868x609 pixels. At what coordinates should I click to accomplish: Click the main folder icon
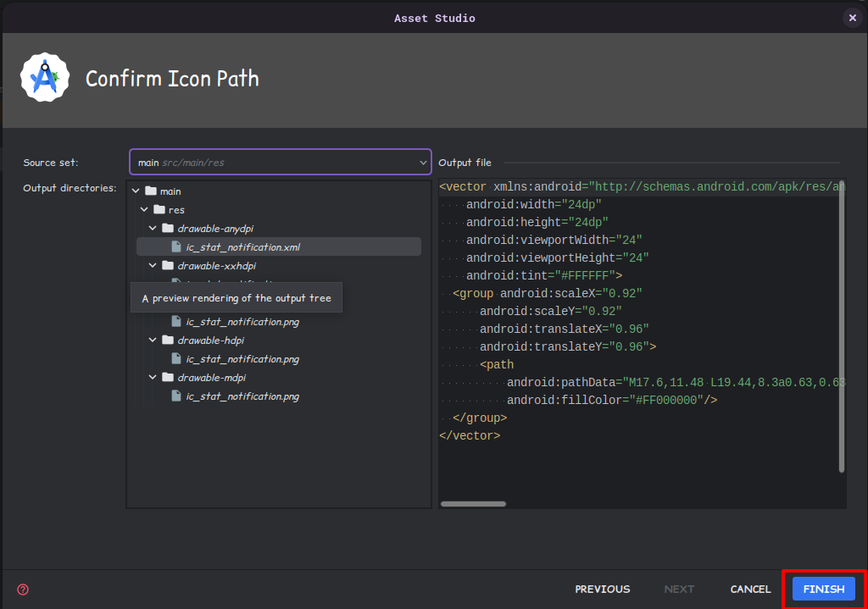click(x=151, y=191)
